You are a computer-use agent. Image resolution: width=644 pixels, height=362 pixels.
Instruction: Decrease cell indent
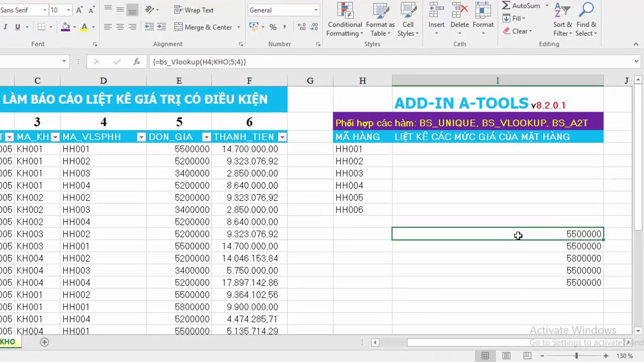coord(149,27)
